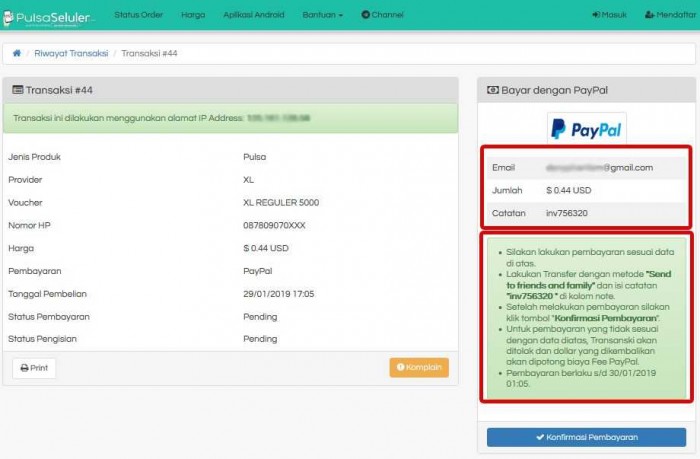Select Status Pembayaran value 'Pending'

(260, 317)
